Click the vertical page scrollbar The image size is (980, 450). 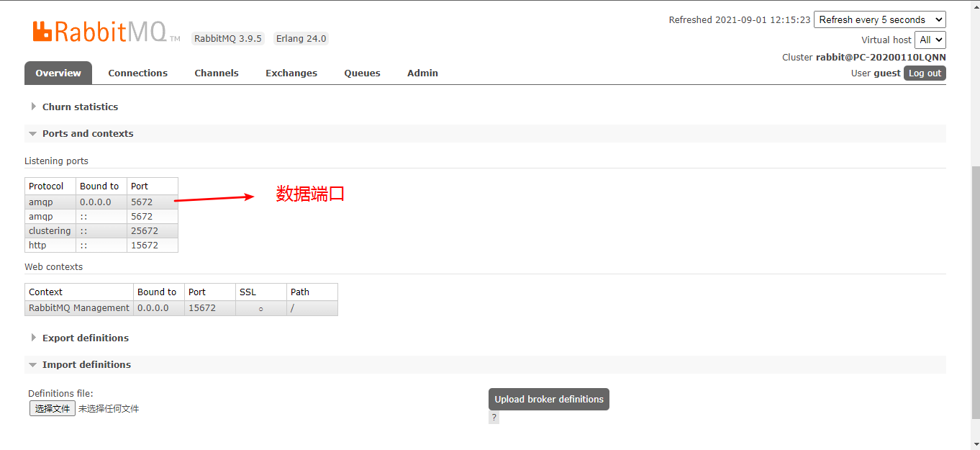[975, 288]
